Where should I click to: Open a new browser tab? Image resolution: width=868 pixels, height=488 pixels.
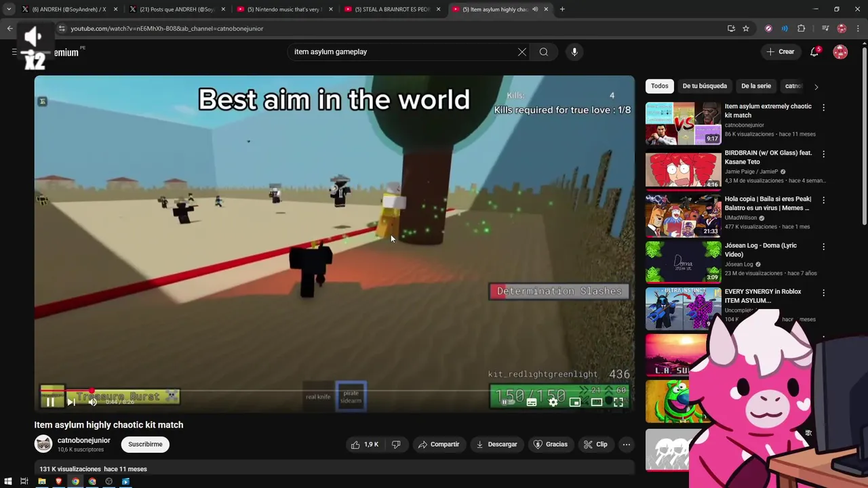562,9
